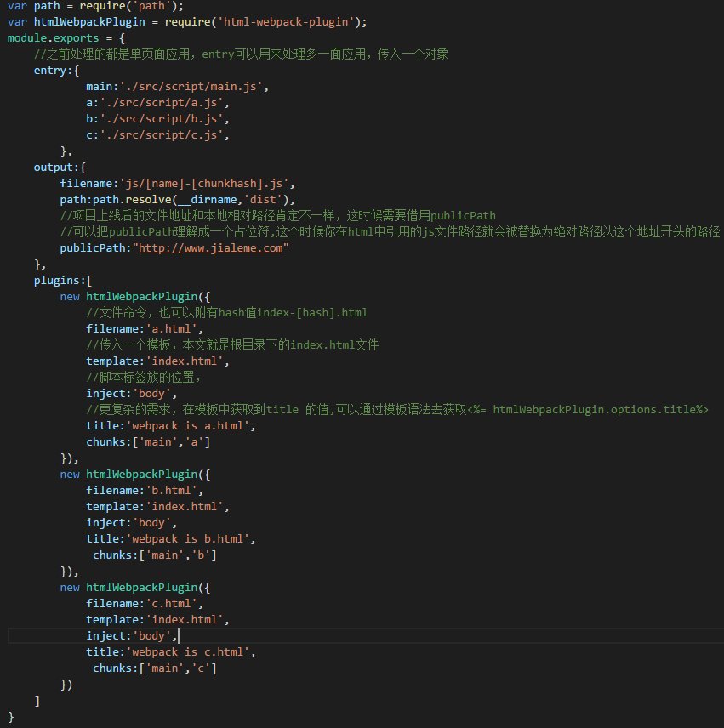Click the plugins:[ line
Viewport: 724px width, 728px height.
coord(63,281)
